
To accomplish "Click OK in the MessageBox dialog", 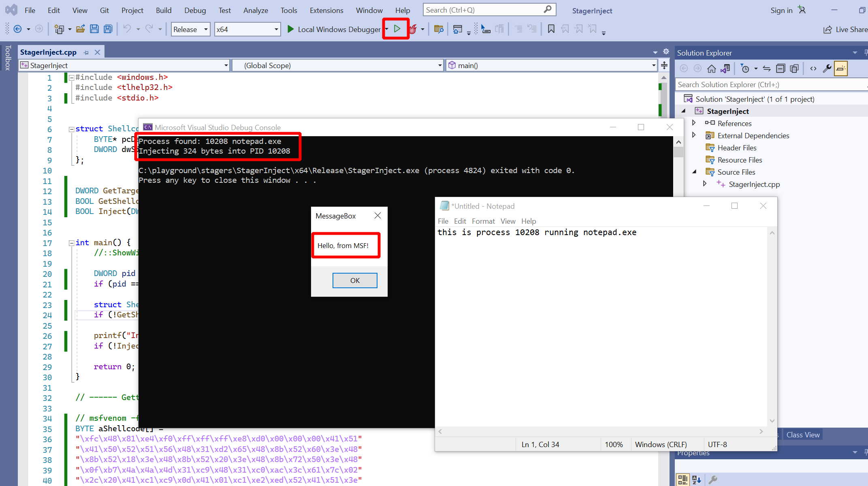I will coord(355,280).
